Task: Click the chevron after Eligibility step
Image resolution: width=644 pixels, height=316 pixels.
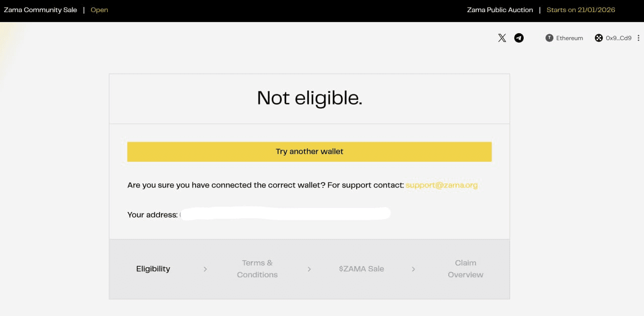Action: click(205, 269)
